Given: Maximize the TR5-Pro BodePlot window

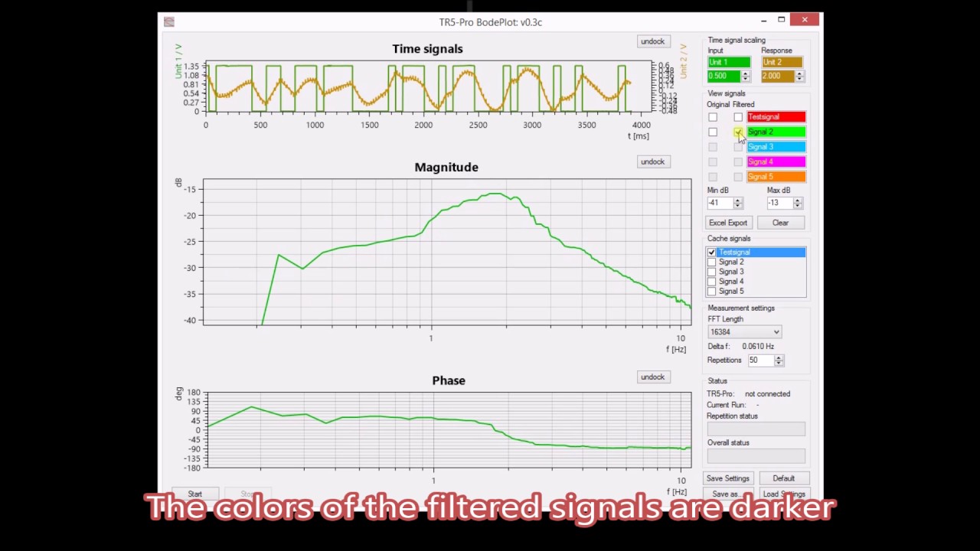Looking at the screenshot, I should [781, 21].
